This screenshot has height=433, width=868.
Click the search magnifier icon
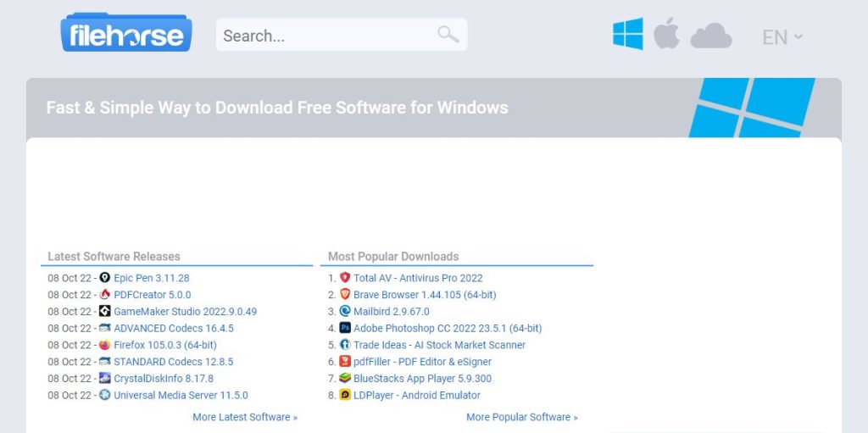448,35
